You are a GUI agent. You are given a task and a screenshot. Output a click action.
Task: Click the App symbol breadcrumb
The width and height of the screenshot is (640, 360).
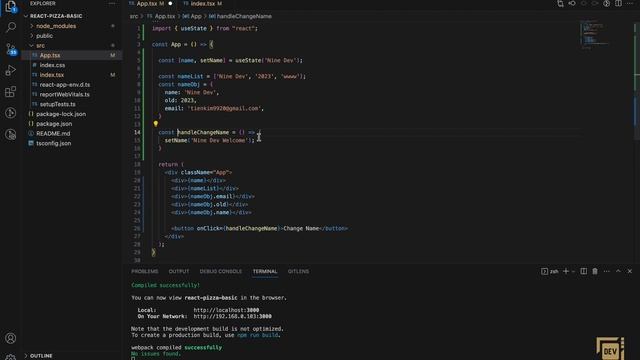[x=193, y=16]
